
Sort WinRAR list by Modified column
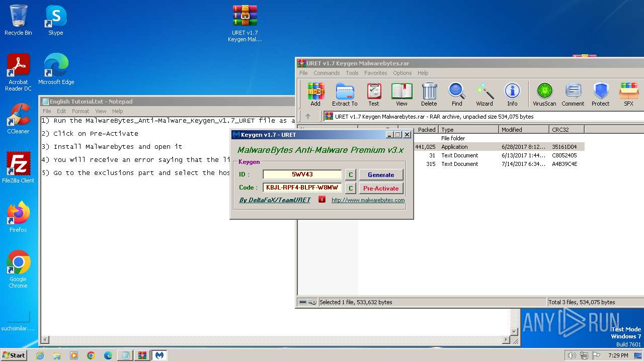click(524, 130)
